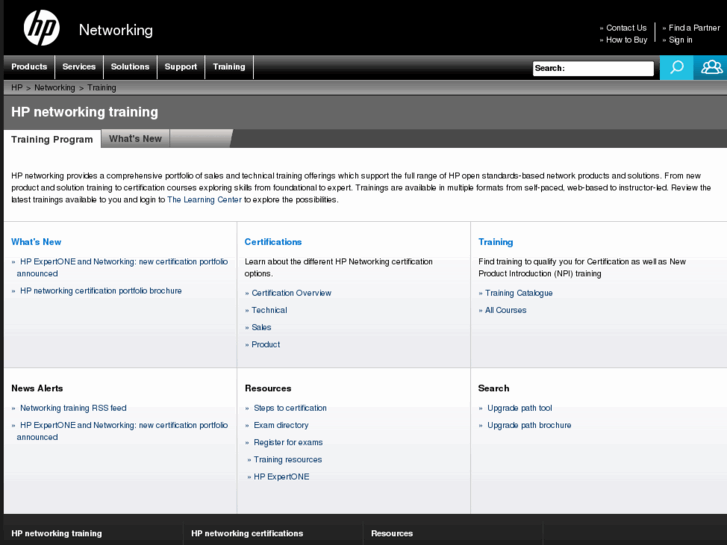Click the footer Resources heading
The width and height of the screenshot is (727, 545).
click(392, 533)
